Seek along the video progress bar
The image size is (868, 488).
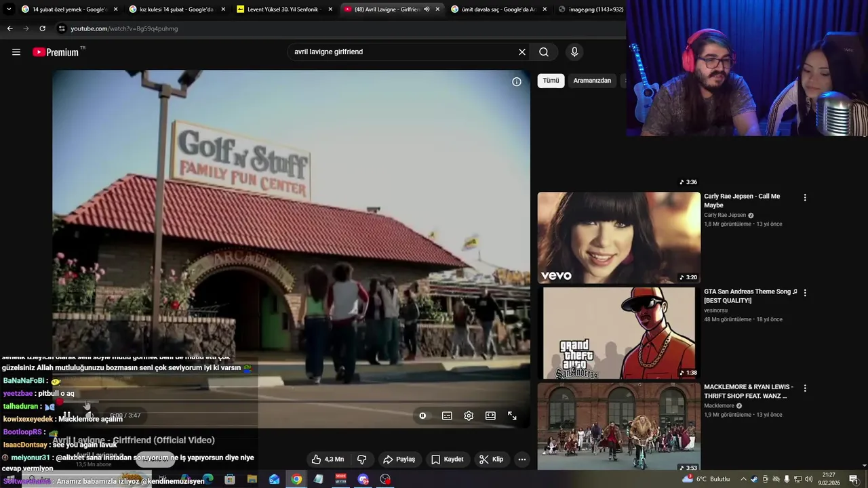point(292,402)
